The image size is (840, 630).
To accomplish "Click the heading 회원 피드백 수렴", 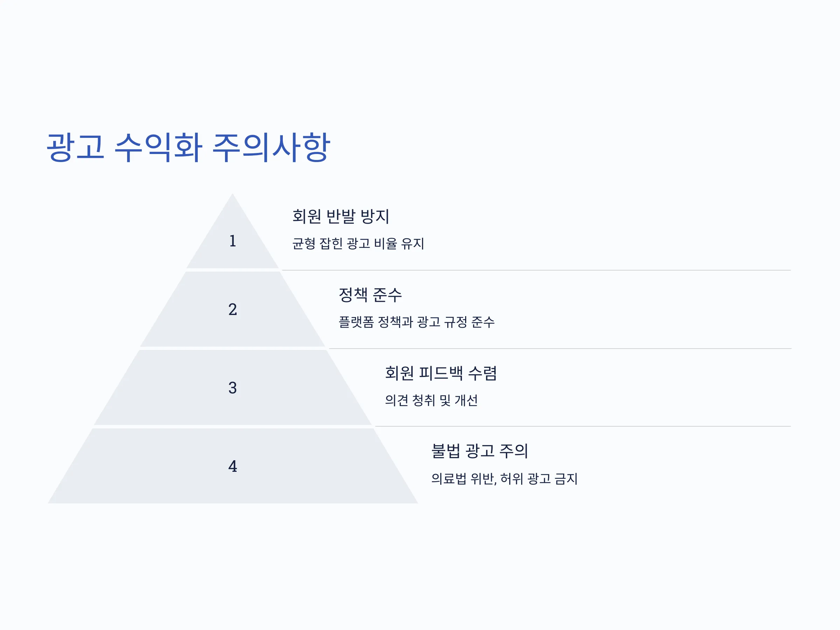I will click(441, 373).
